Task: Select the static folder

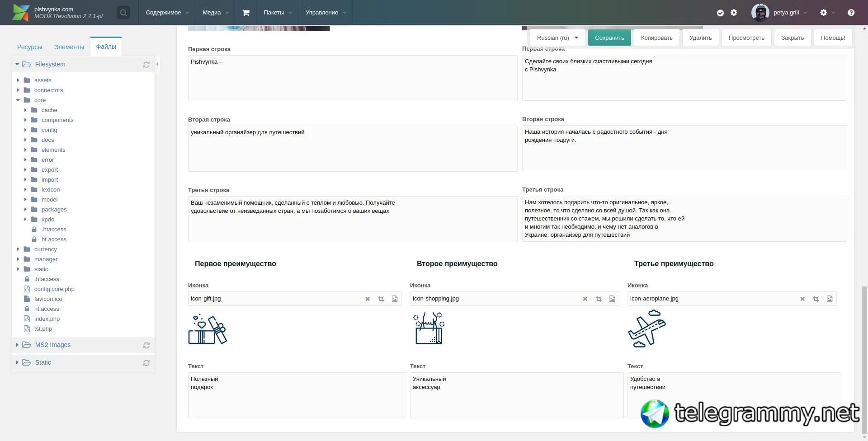Action: tap(41, 269)
